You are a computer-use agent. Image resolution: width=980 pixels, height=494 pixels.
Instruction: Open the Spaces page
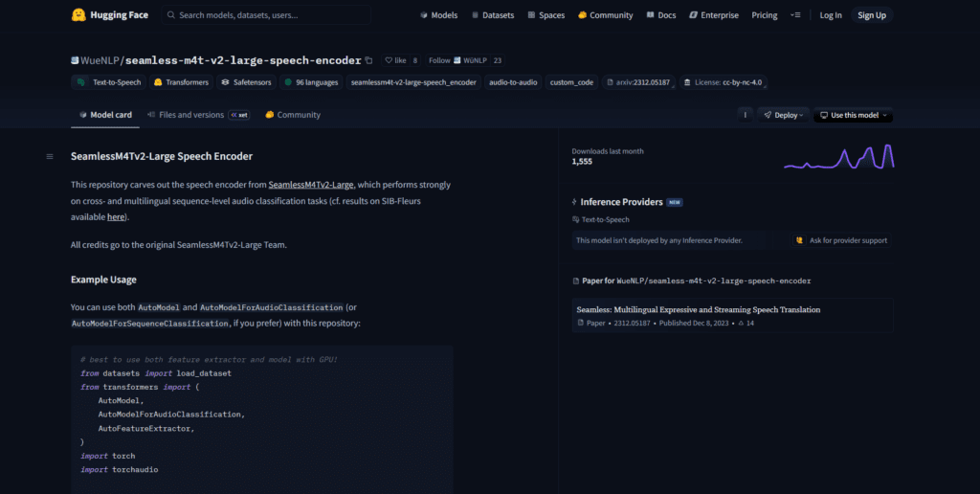click(x=546, y=15)
